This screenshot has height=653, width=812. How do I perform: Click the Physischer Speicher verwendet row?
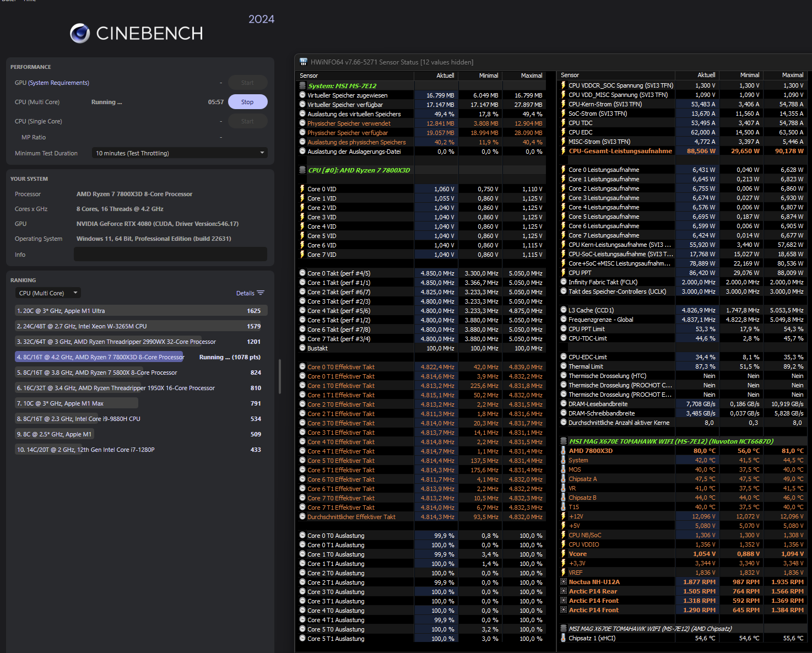point(421,123)
